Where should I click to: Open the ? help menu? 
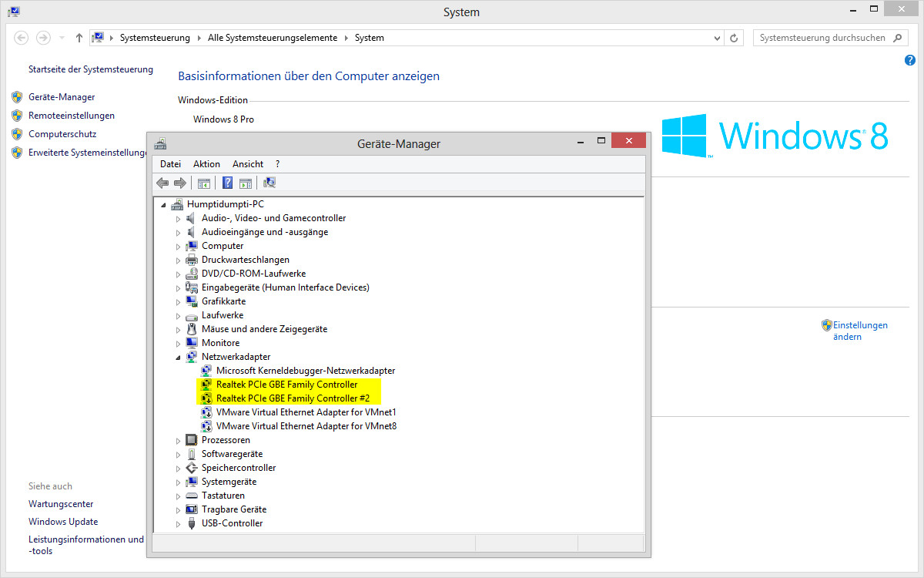tap(277, 164)
